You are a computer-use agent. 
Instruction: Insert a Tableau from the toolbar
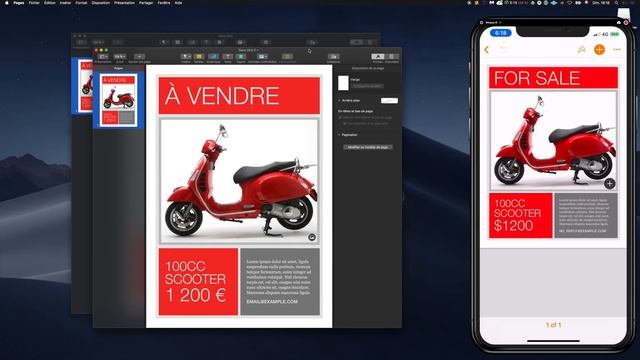199,57
